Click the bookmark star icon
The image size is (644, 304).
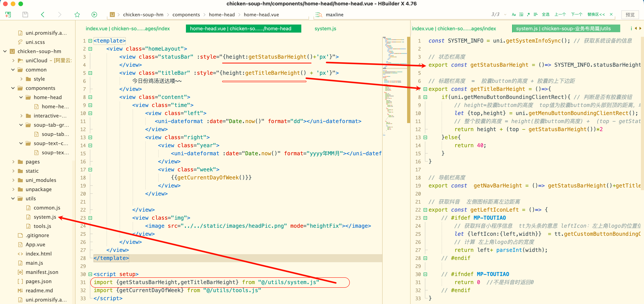77,15
